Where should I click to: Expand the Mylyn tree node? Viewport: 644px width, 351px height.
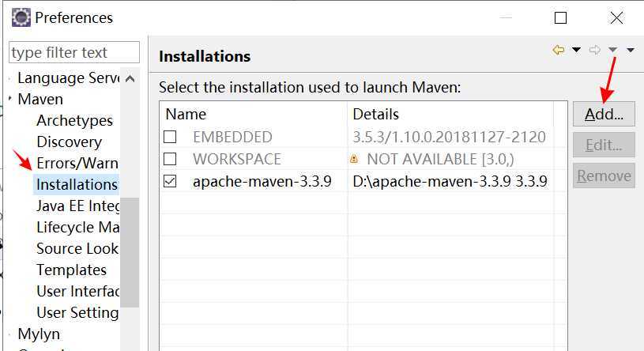pyautogui.click(x=10, y=334)
